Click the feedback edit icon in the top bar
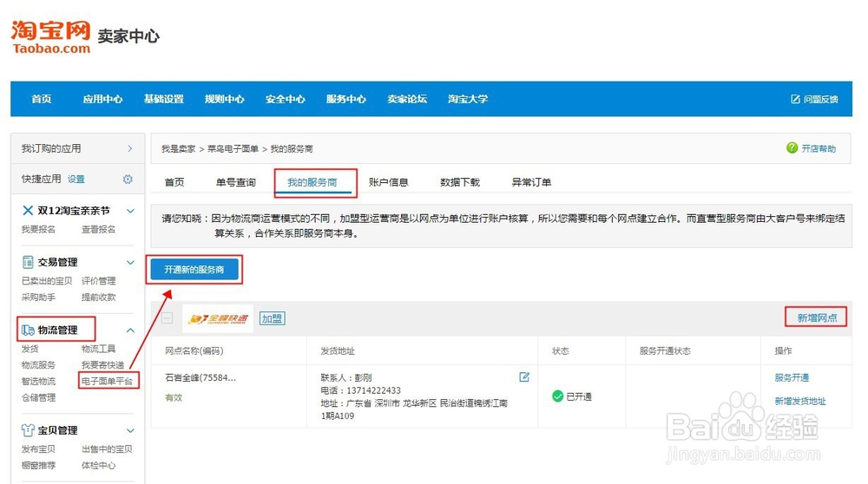The height and width of the screenshot is (484, 868). coord(795,99)
